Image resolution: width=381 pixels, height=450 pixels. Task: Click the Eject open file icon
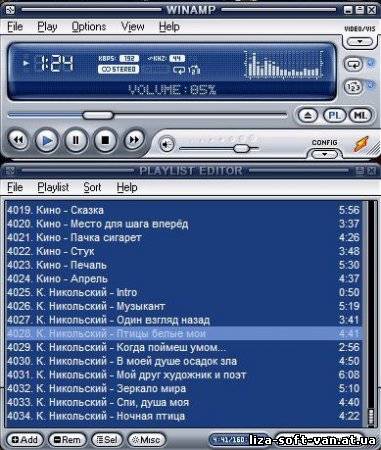(308, 116)
